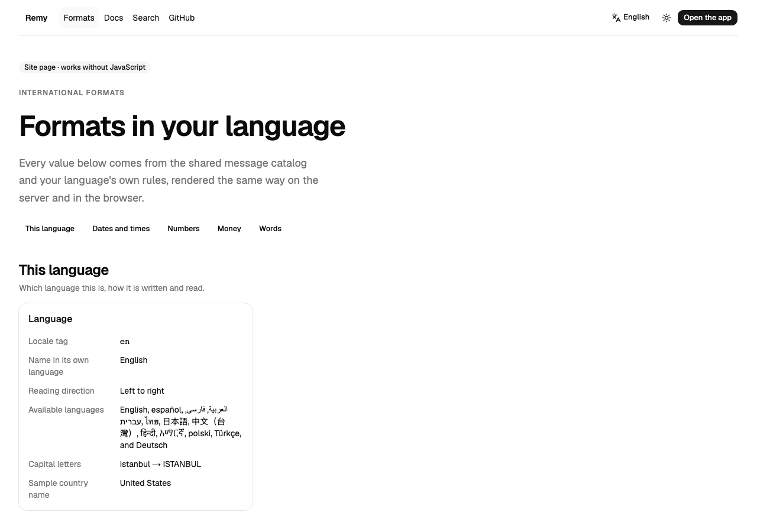This screenshot has width=757, height=532.
Task: Open the Docs nav item
Action: click(114, 18)
